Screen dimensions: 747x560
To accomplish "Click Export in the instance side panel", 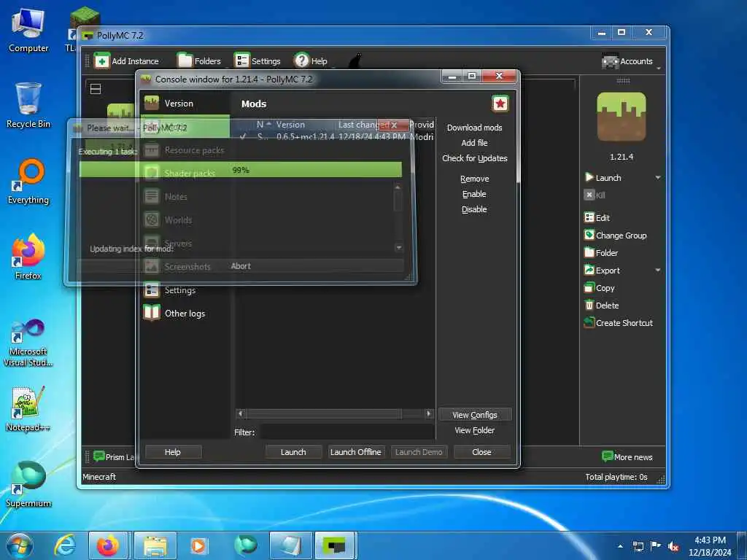I will 602,271.
